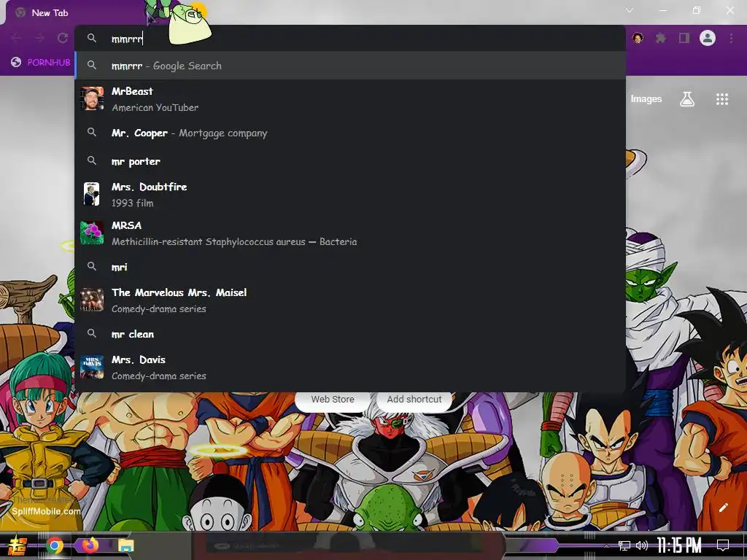Select the Mrs. Davis series suggestion

350,367
